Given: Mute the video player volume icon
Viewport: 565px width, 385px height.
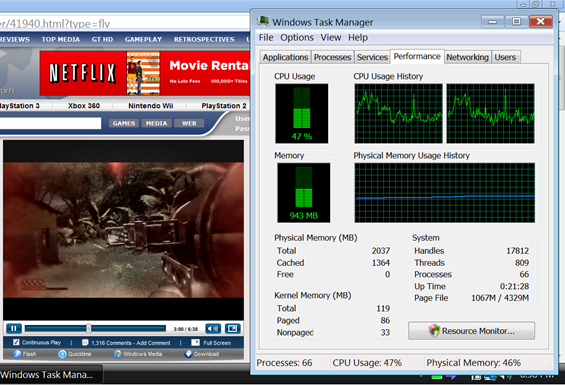Looking at the screenshot, I should [213, 328].
